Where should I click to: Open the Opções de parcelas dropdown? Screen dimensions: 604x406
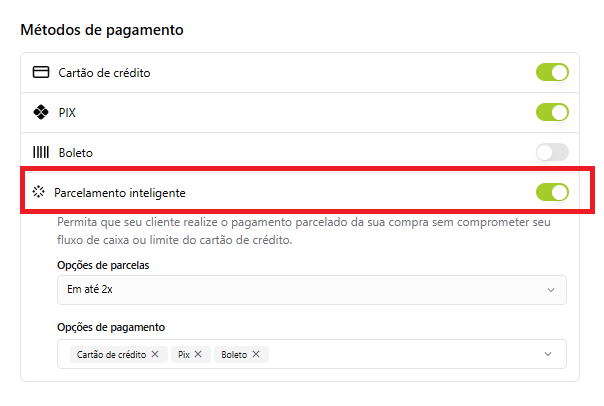(x=312, y=290)
